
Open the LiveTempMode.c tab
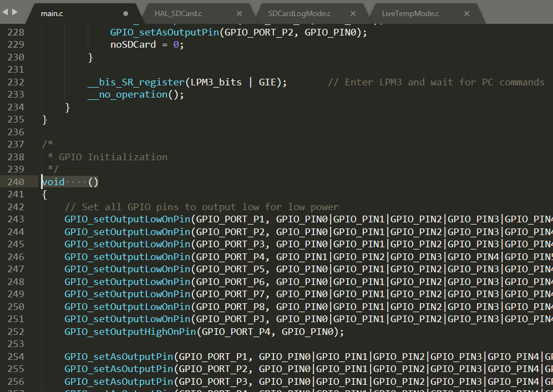pos(410,13)
